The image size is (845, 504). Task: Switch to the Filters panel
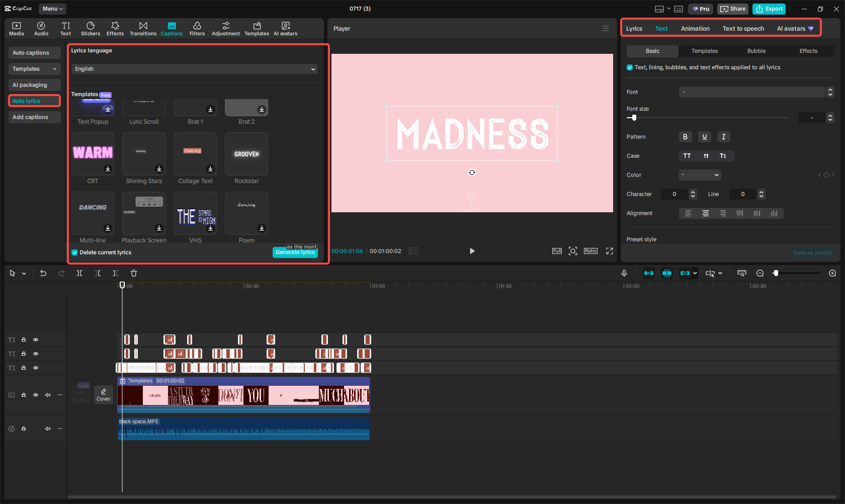click(x=197, y=28)
